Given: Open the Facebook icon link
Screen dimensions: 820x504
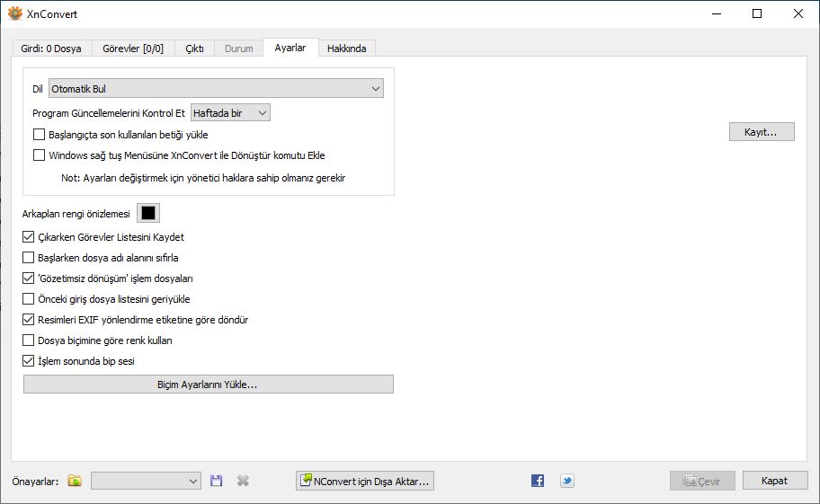Looking at the screenshot, I should click(537, 481).
